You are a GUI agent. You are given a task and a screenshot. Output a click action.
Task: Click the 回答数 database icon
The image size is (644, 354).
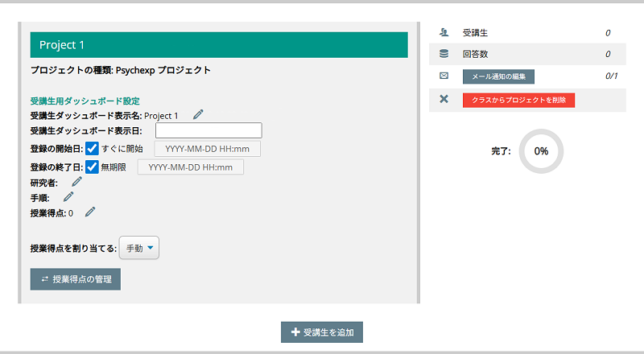click(444, 55)
